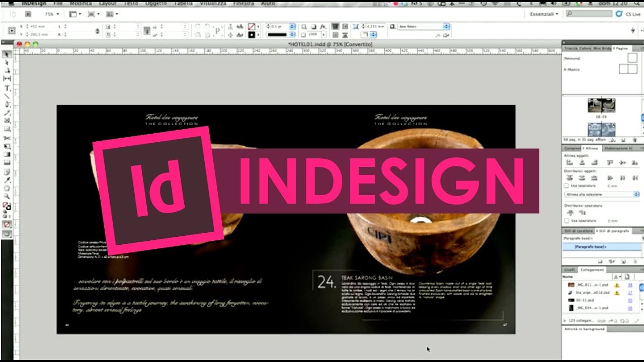Click the search field in application bar
The image size is (644, 362).
coord(588,14)
